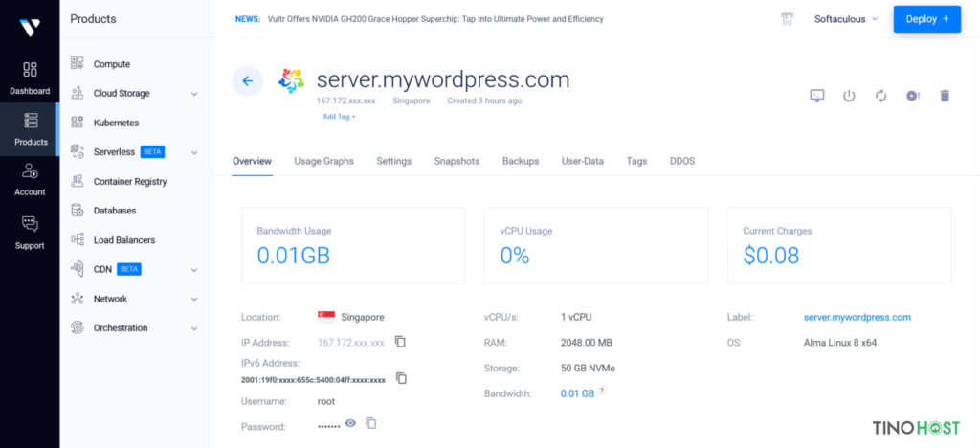Viewport: 980px width, 448px height.
Task: Click the 'Created 3 hours ago' text
Action: 484,101
